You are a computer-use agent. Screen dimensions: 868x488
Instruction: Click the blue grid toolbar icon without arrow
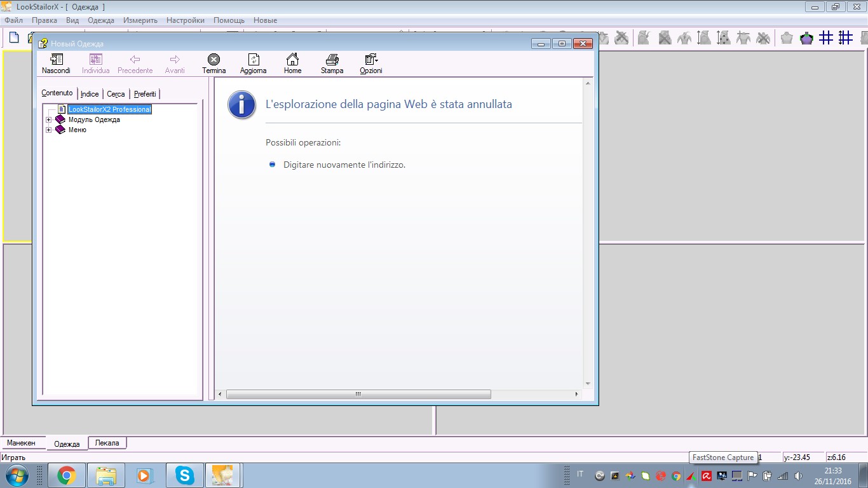tap(826, 37)
